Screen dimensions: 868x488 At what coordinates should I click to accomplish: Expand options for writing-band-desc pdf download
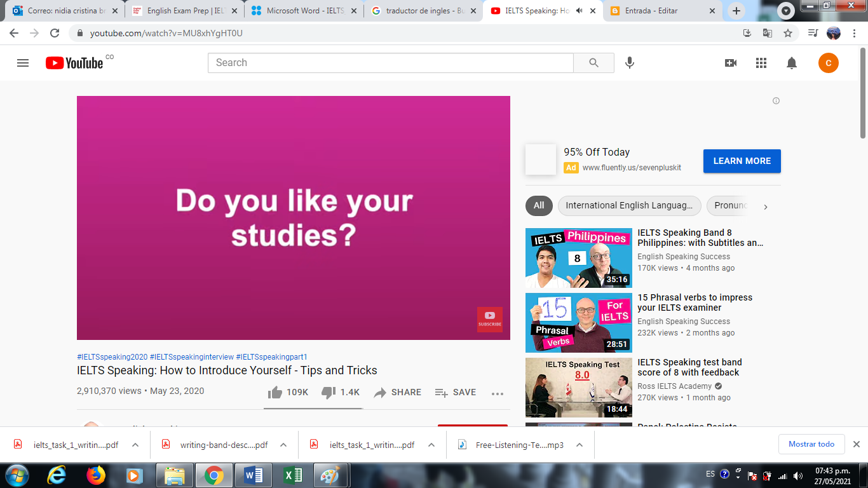(283, 445)
